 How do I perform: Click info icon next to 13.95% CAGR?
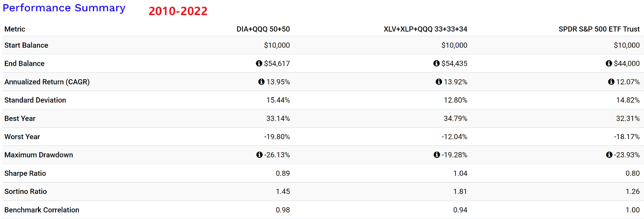tap(261, 82)
